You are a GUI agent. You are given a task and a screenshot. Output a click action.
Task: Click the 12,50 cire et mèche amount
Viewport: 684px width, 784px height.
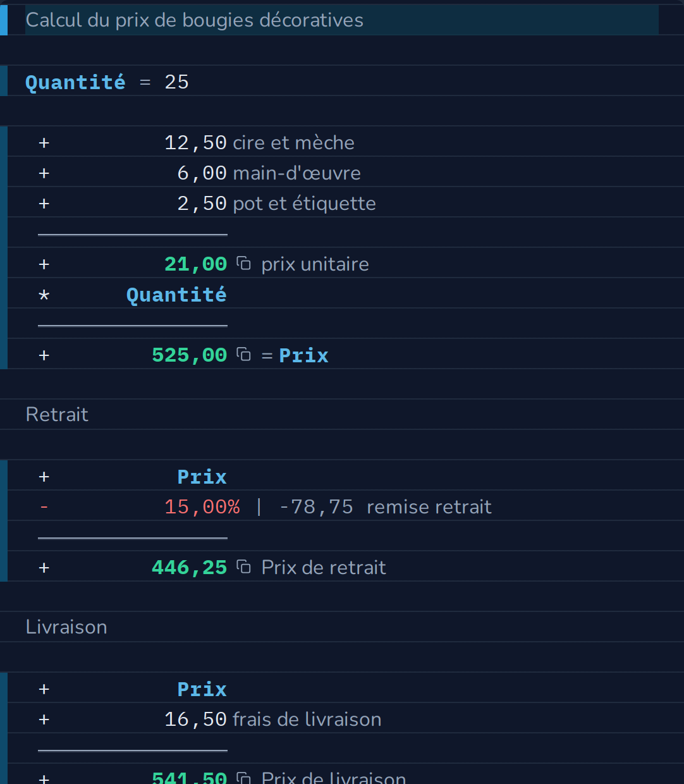[x=195, y=143]
